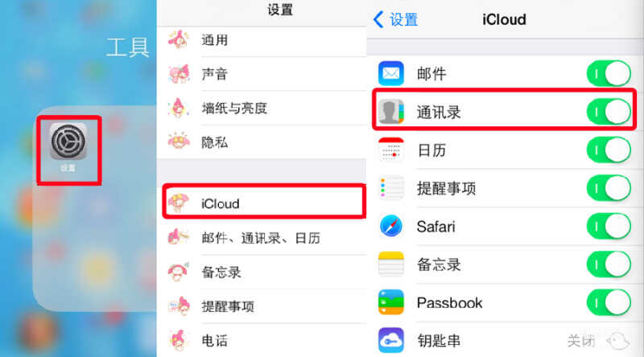Tap the Passbook wallet icon

(x=390, y=302)
